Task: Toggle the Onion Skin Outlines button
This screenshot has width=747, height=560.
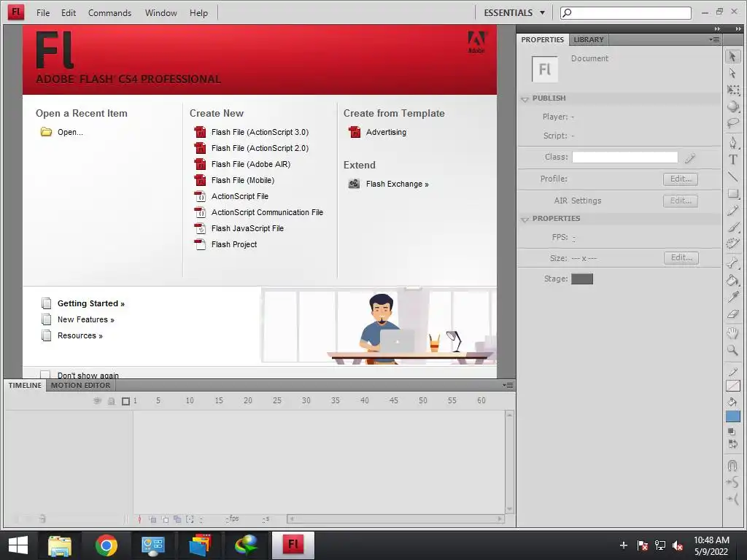Action: pos(165,519)
